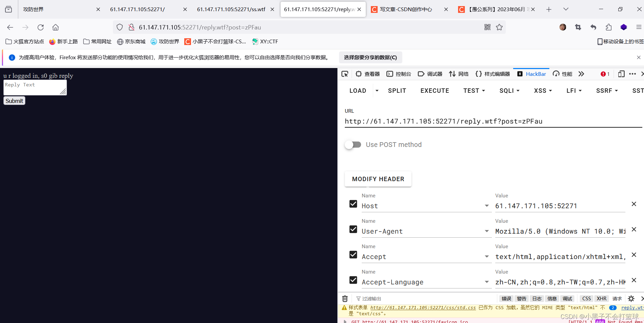Click the tracking protection shield icon
The width and height of the screenshot is (644, 323).
point(119,27)
